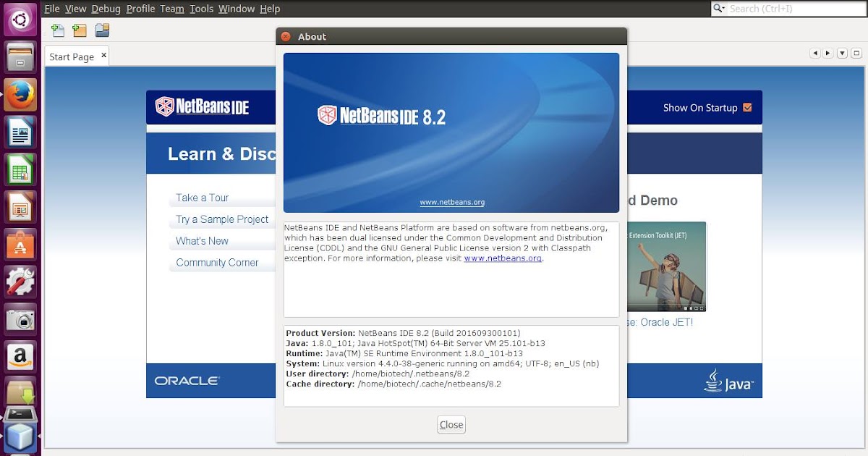Click the Try a Sample Project link
Viewport: 868px width, 456px height.
[222, 219]
